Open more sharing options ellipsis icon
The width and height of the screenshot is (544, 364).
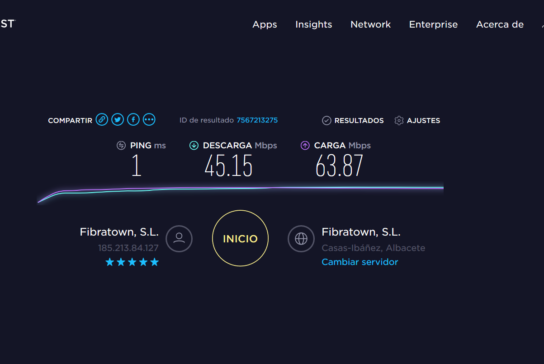pyautogui.click(x=149, y=120)
